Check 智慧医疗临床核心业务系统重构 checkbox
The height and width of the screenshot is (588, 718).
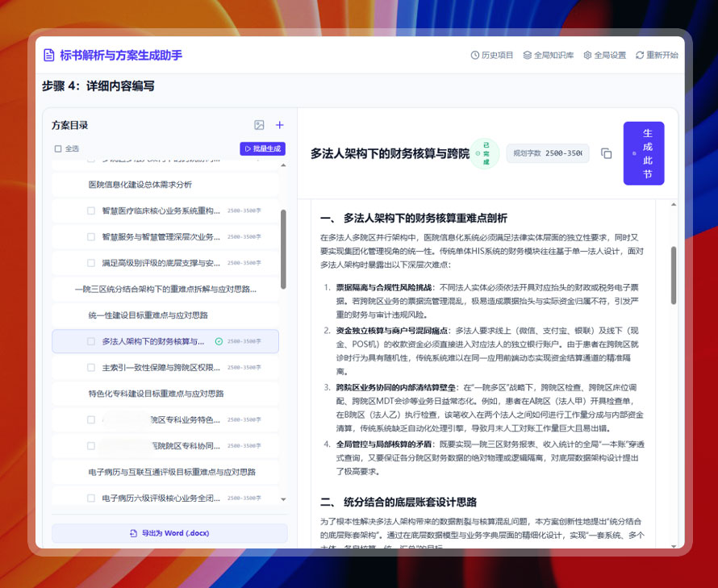tap(91, 211)
